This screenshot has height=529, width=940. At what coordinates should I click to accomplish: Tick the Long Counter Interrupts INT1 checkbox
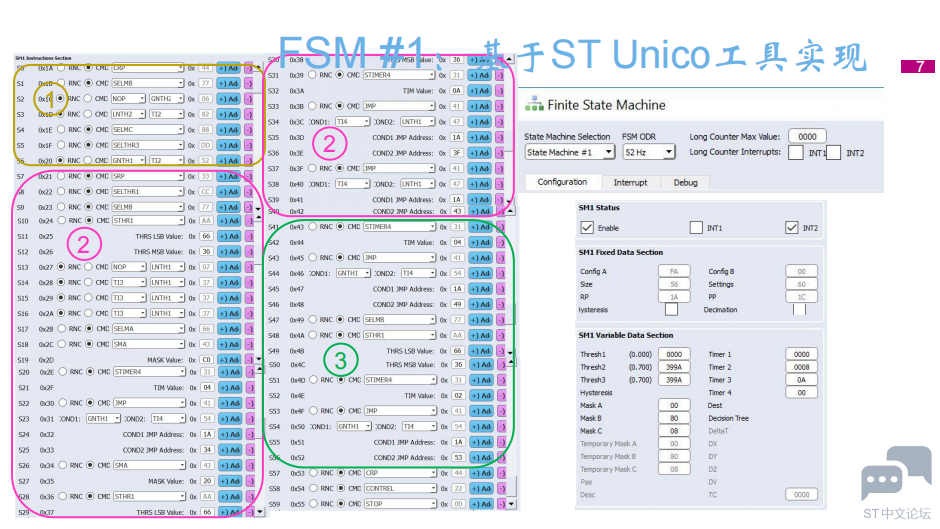tap(796, 152)
